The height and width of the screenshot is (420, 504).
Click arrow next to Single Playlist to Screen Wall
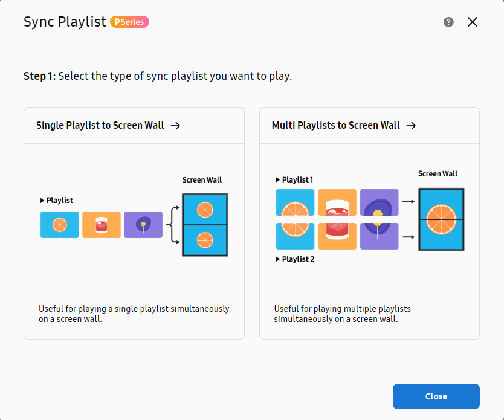coord(175,126)
